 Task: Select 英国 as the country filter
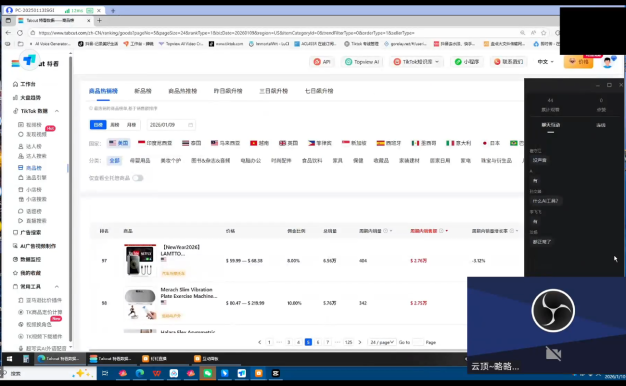click(x=288, y=143)
